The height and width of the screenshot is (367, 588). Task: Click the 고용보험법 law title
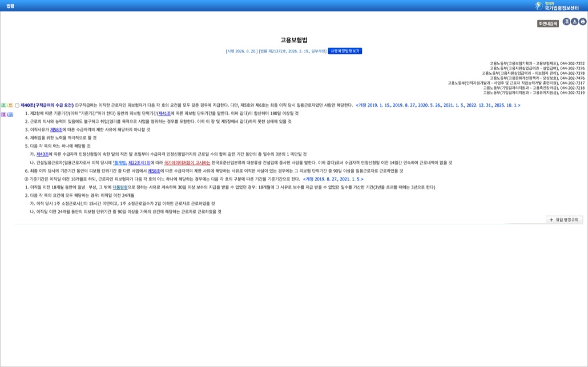click(x=293, y=40)
